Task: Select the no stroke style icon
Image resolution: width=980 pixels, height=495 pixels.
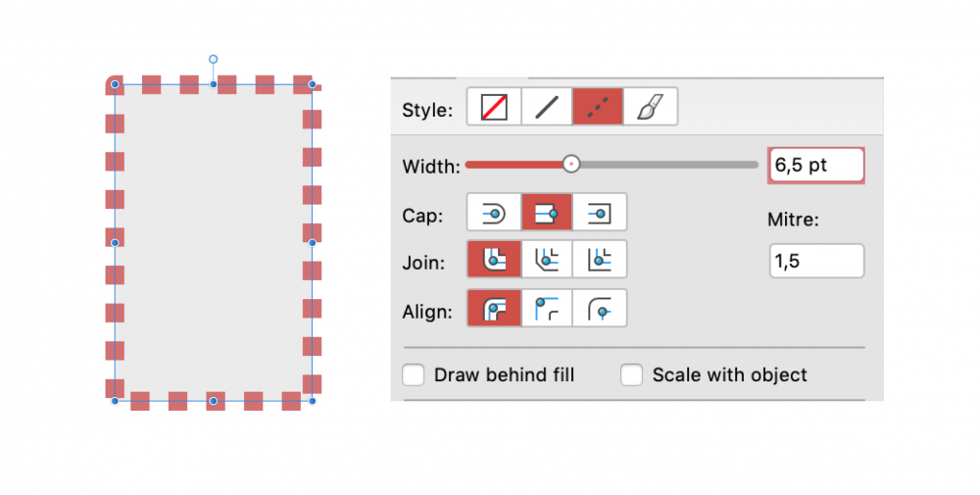Action: tap(494, 107)
